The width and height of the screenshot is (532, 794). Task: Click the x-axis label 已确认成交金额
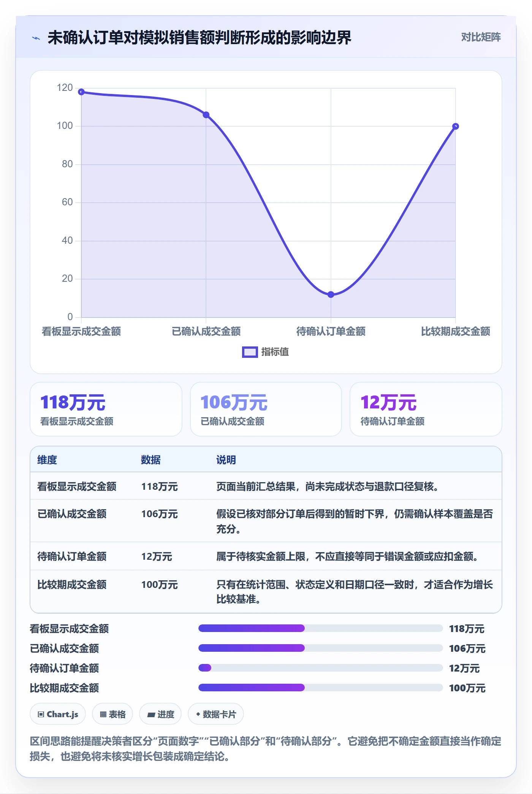[206, 332]
